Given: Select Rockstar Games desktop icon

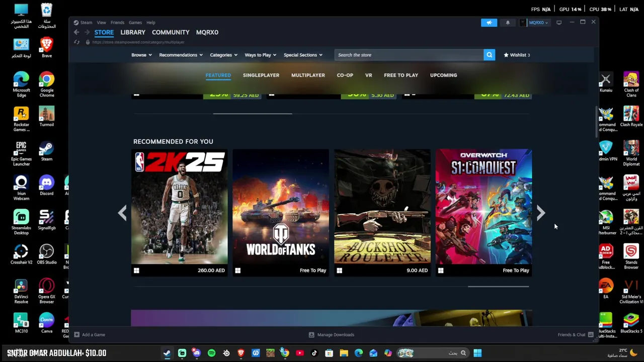Looking at the screenshot, I should [x=21, y=119].
